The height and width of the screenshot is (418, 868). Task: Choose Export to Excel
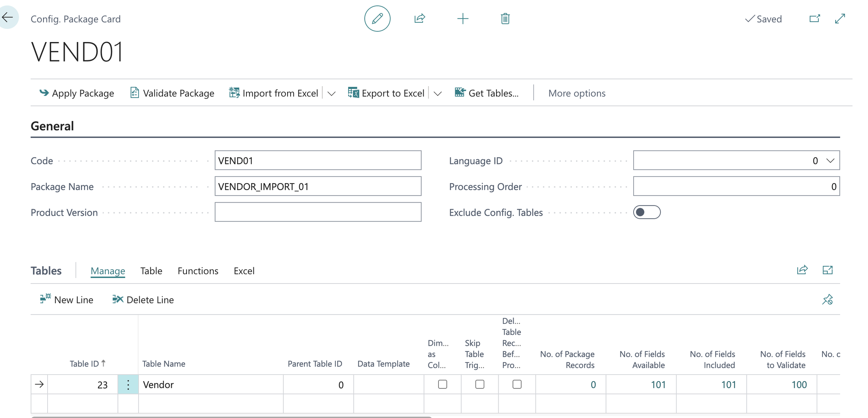click(386, 93)
